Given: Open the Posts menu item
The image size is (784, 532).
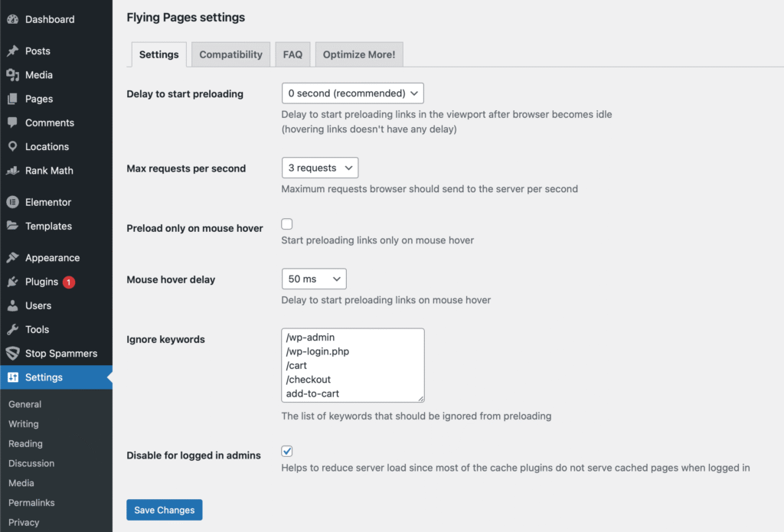Looking at the screenshot, I should tap(56, 51).
